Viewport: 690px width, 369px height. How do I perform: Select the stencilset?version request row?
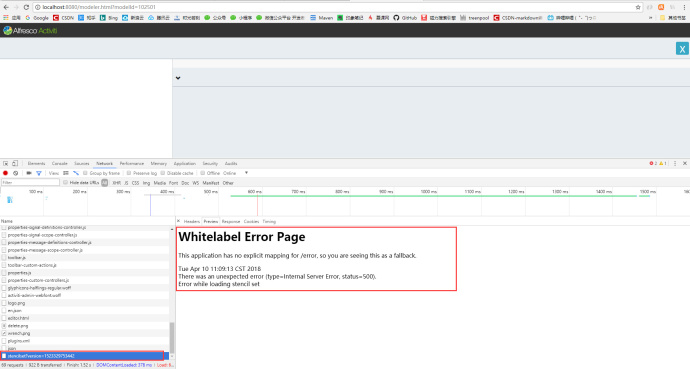point(84,356)
